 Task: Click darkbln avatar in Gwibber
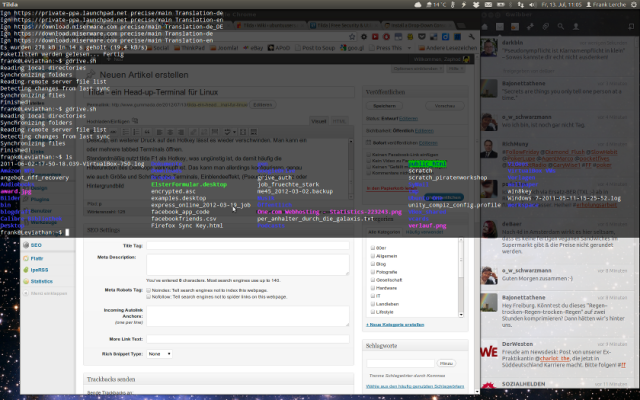(489, 48)
